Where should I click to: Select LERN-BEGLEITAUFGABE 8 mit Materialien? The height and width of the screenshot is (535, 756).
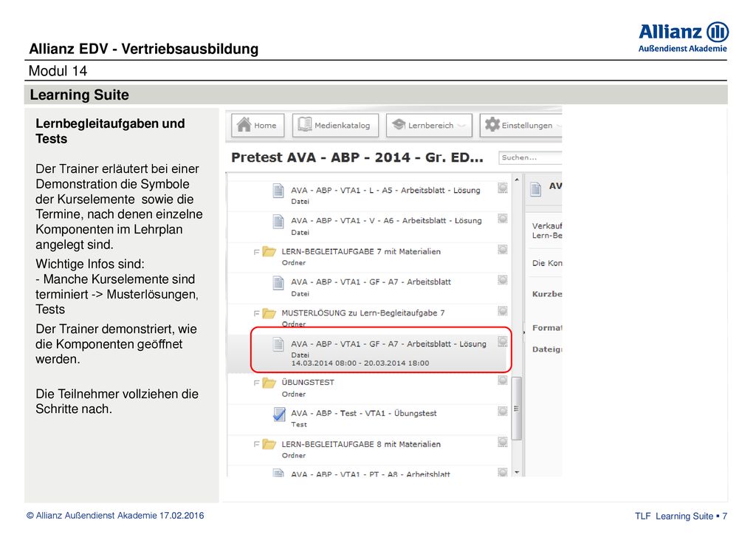point(360,444)
